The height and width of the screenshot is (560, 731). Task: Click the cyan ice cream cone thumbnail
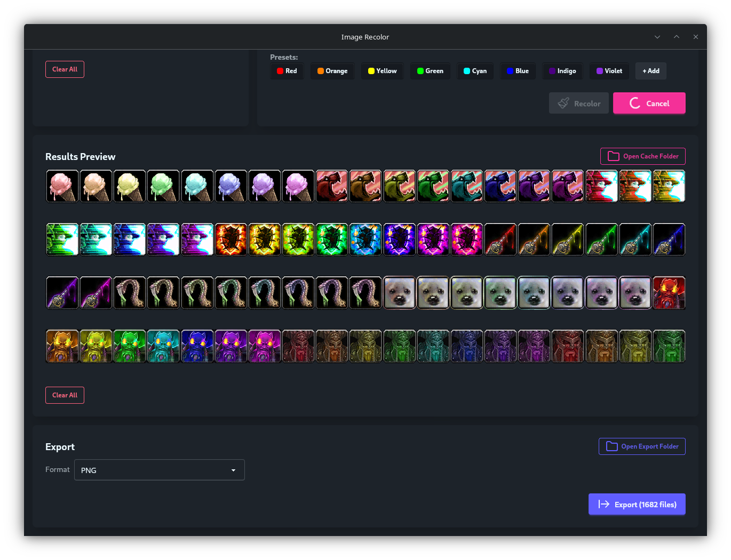pos(197,186)
